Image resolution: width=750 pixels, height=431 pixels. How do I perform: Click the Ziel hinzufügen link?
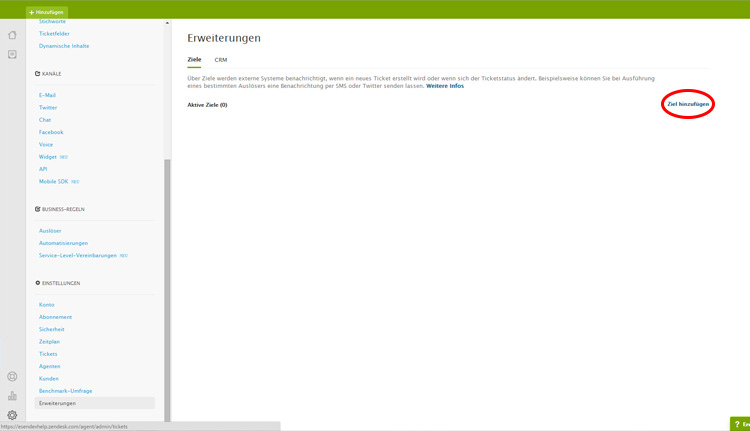click(688, 104)
